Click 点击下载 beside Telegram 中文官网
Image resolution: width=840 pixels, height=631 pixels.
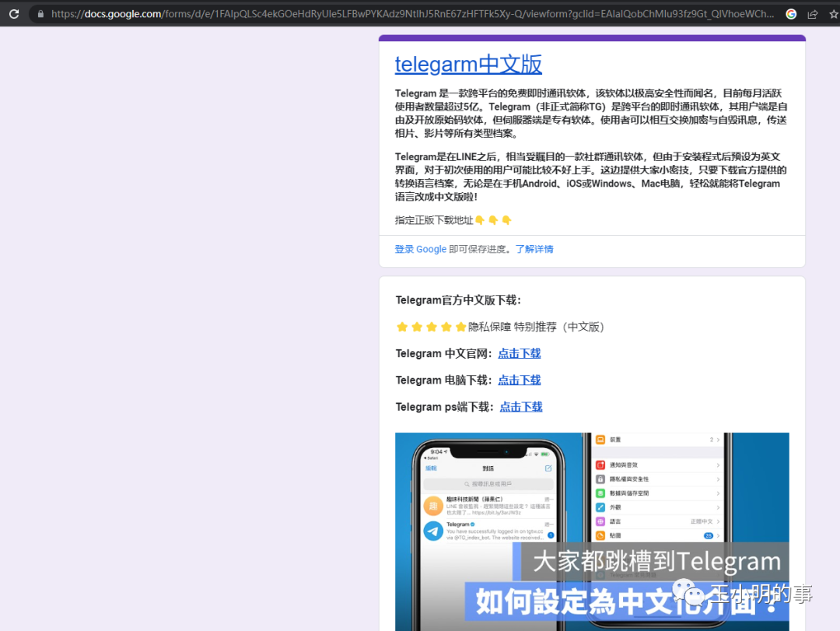519,353
